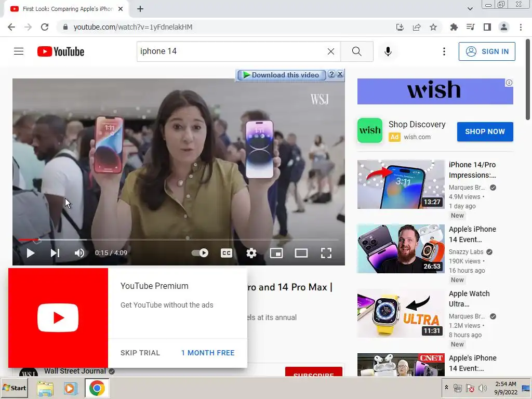The width and height of the screenshot is (532, 399).
Task: Open Apple Watch Ultra video thumbnail
Action: coord(401,313)
